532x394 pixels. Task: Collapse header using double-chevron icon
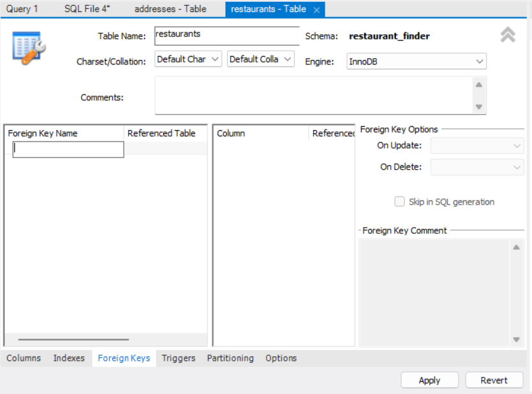508,35
